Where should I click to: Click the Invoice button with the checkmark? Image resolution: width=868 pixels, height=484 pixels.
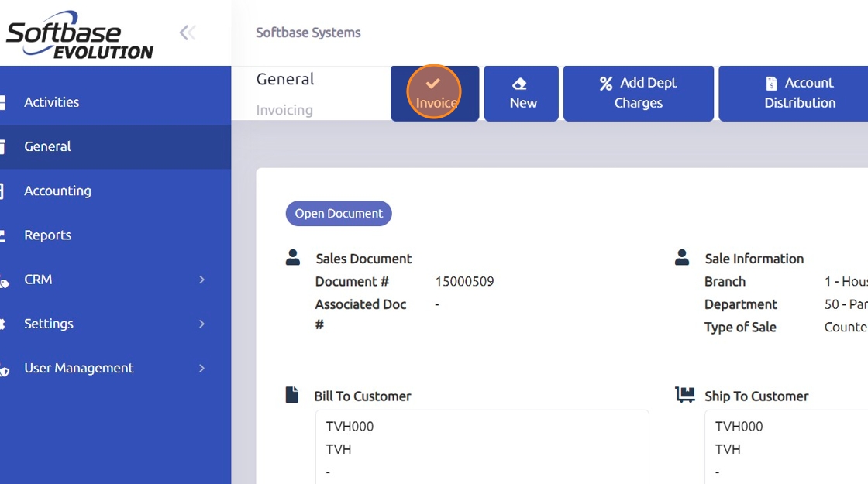point(435,93)
